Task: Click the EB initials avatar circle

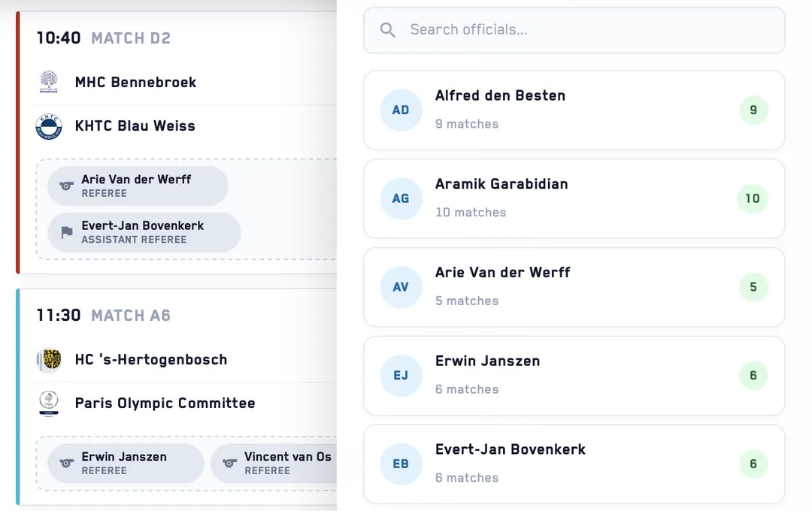Action: click(x=401, y=464)
